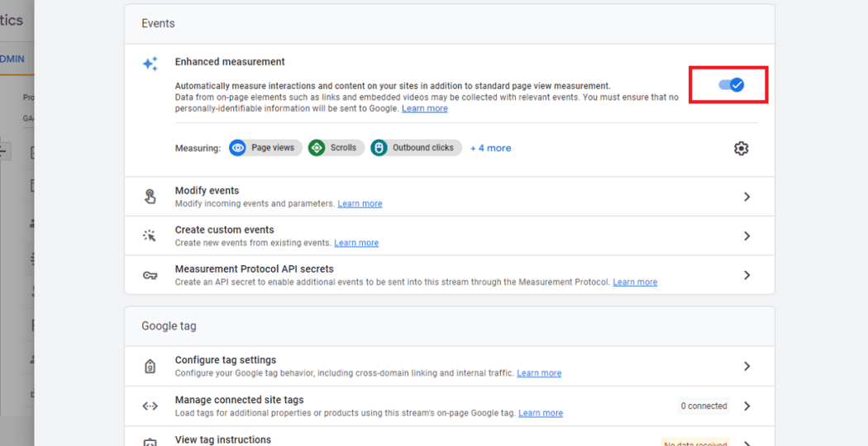
Task: Open Learn more for connected site tags
Action: (x=541, y=413)
